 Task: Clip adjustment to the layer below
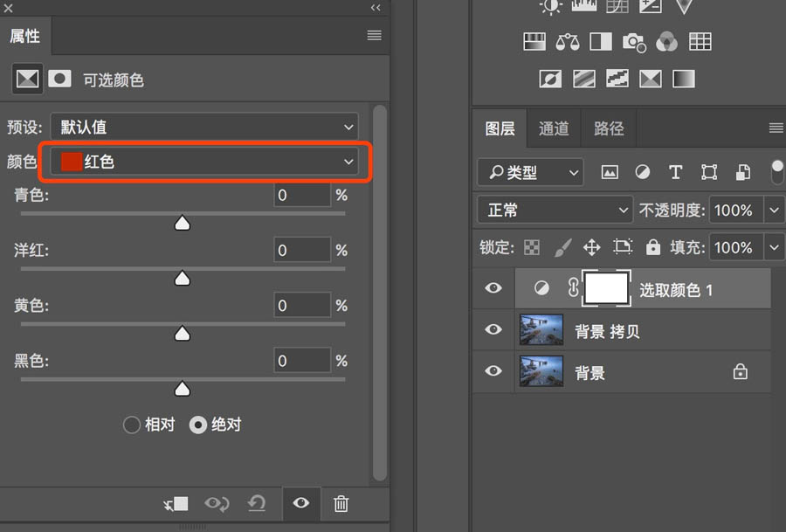tap(176, 503)
